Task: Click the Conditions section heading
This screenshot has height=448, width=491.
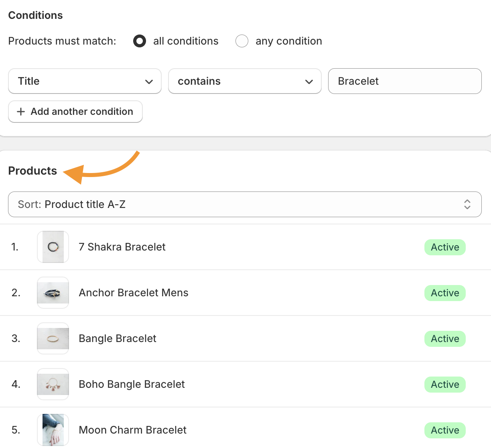Action: [35, 15]
